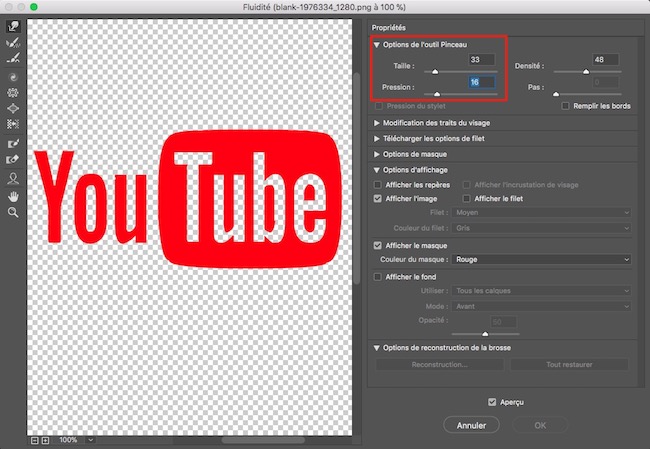Click the preview horizontal scrollbar
This screenshot has height=449, width=650.
264,440
